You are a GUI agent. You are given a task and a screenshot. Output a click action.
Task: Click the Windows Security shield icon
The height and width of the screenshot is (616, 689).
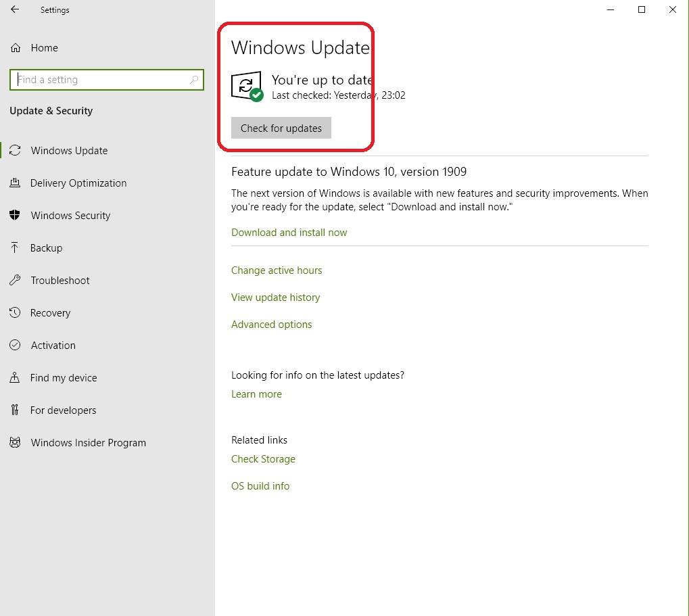(x=15, y=216)
